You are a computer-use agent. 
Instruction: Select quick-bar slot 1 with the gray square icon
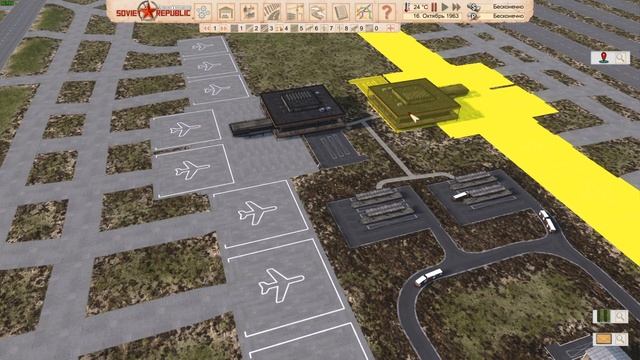pos(238,28)
